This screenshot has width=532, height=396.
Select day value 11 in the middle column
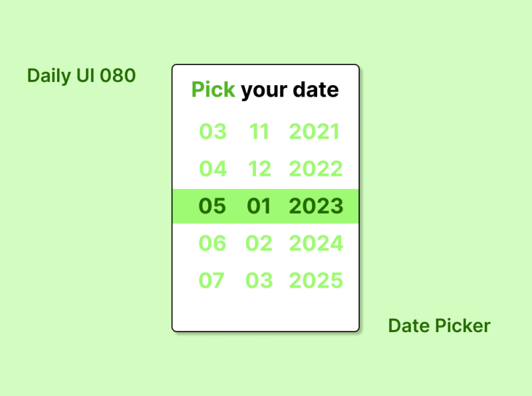coord(260,132)
